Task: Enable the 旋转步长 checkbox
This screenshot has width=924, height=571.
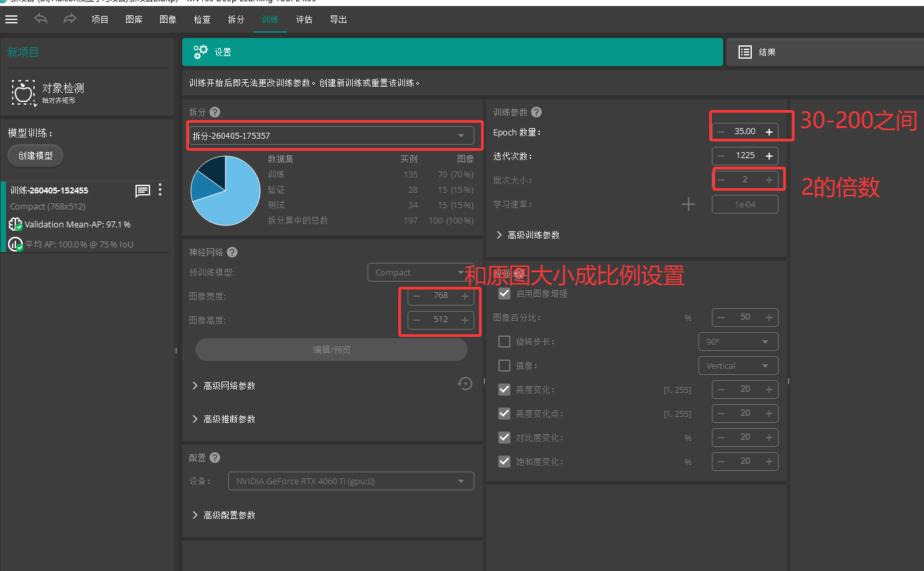Action: pos(504,341)
